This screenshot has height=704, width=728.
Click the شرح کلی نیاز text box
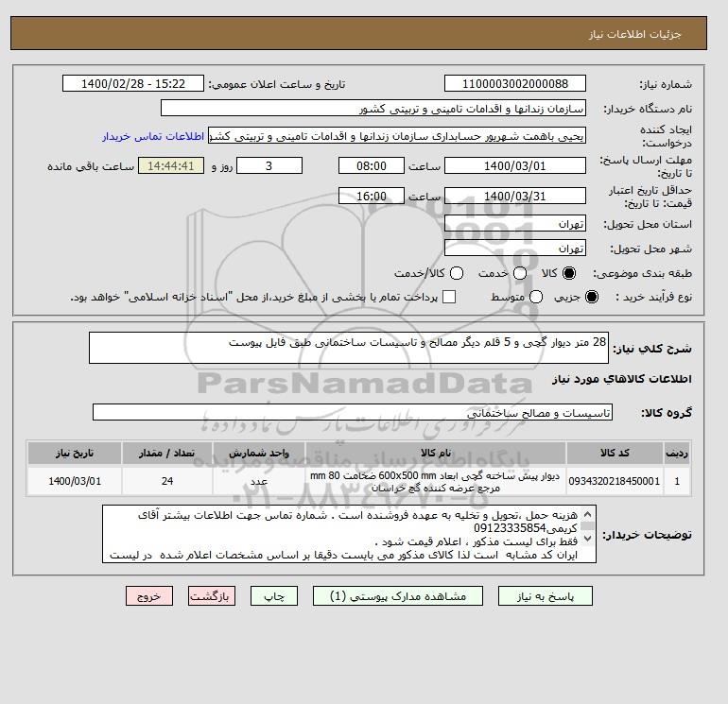point(349,348)
